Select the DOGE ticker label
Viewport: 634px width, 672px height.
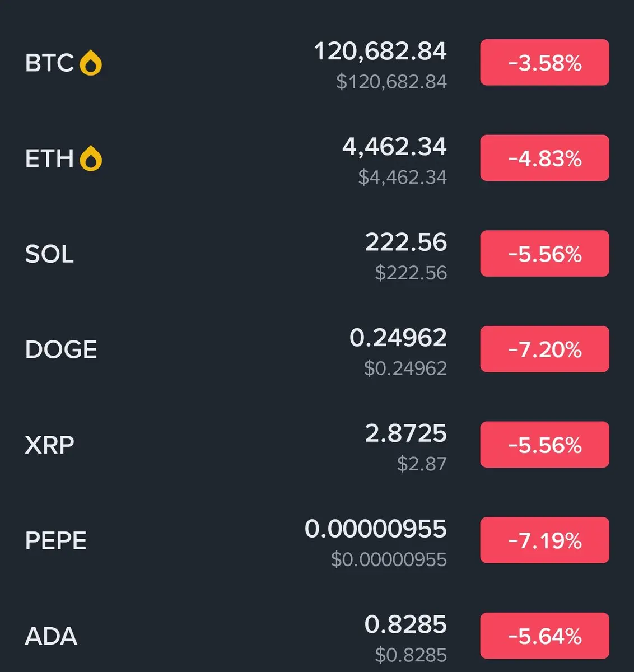tap(61, 349)
